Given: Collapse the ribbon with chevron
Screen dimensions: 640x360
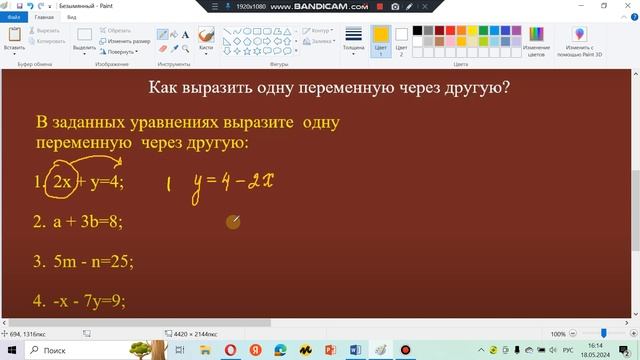Looking at the screenshot, I should [624, 17].
